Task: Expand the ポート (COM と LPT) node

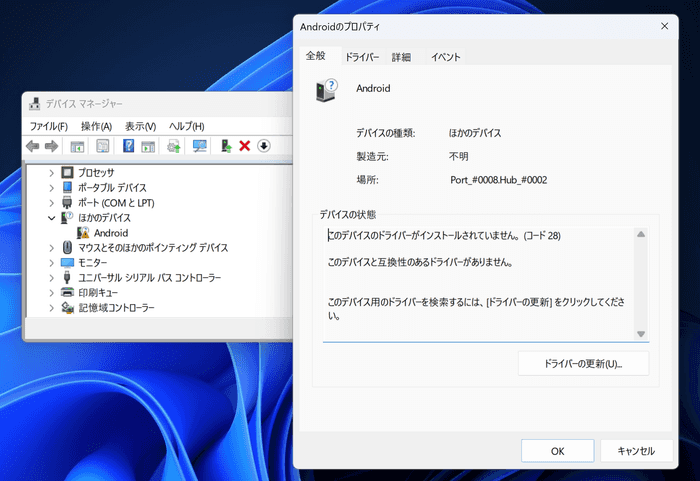Action: point(52,203)
